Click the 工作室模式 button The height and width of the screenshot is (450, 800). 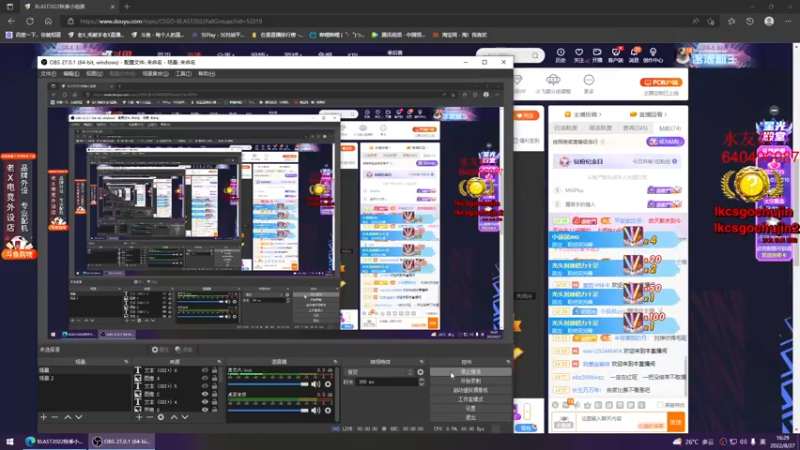pyautogui.click(x=470, y=399)
